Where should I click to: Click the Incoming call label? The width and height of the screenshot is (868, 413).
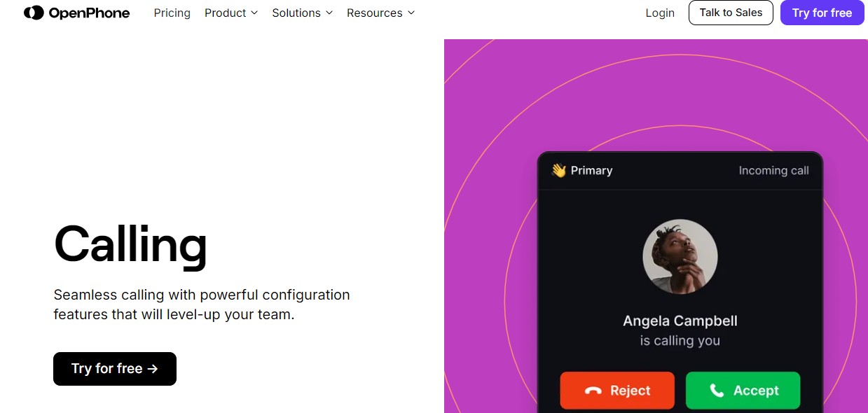coord(773,170)
